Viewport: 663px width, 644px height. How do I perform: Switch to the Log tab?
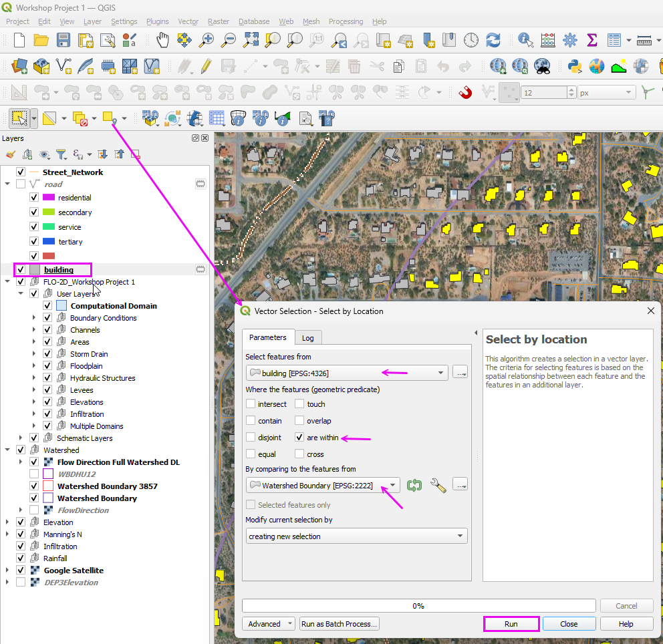pos(309,338)
